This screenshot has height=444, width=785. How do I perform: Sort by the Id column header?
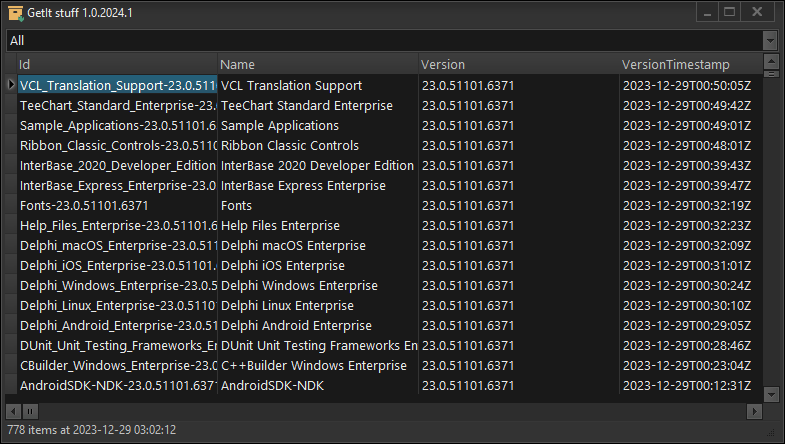[118, 64]
